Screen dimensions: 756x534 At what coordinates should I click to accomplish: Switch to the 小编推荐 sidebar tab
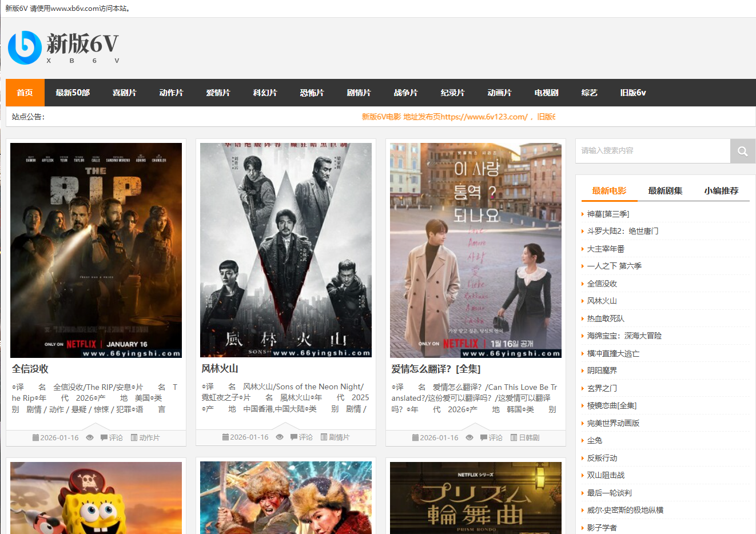click(721, 191)
